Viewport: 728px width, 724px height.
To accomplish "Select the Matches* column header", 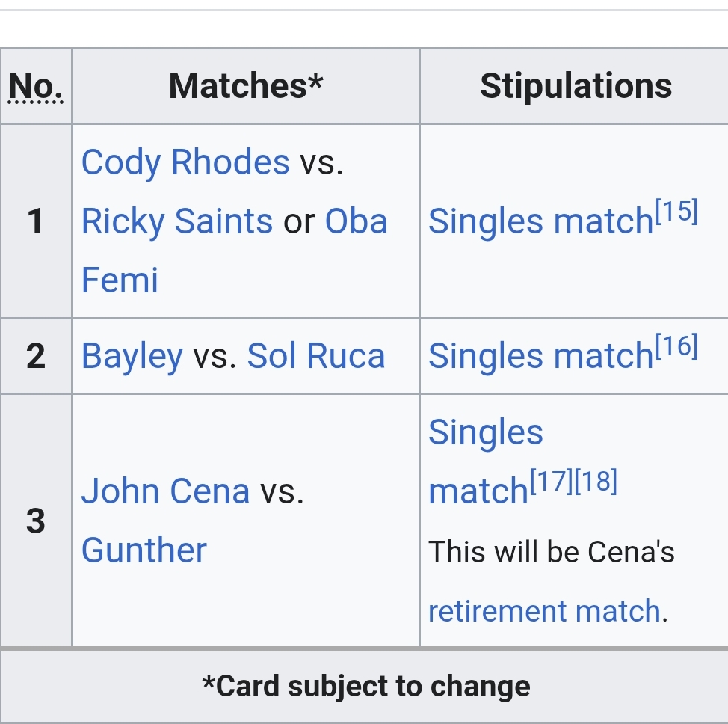I will (x=245, y=86).
